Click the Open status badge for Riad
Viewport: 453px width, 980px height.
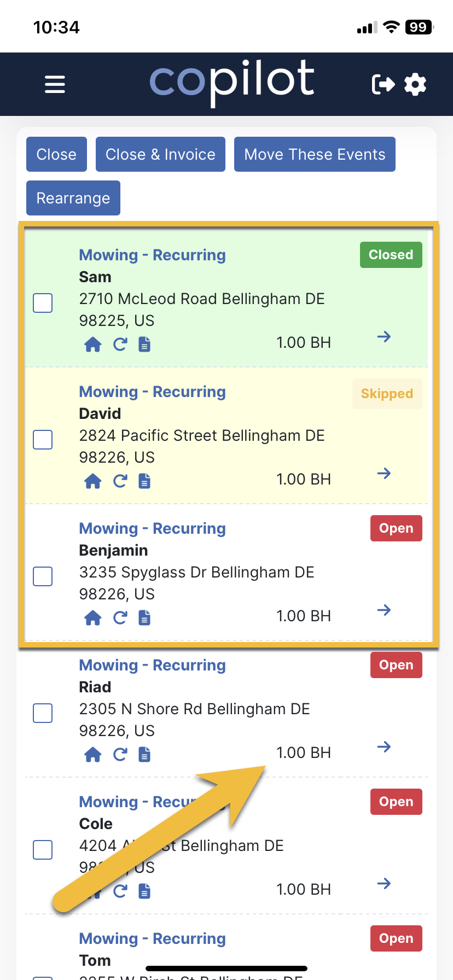[396, 665]
